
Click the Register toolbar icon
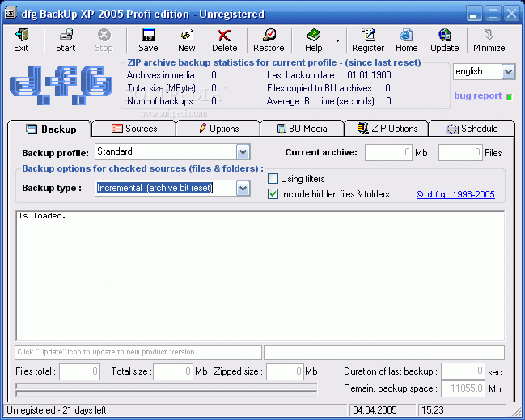click(368, 40)
